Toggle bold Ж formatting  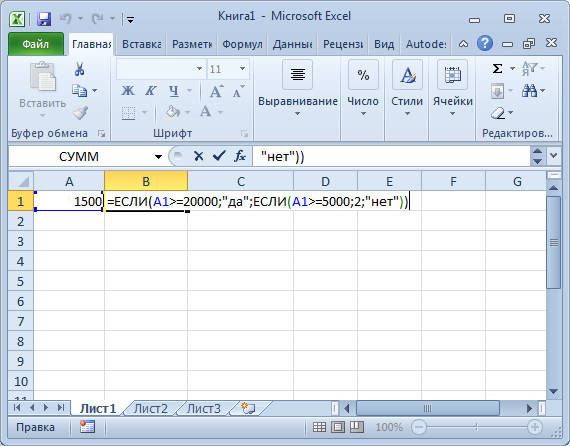(128, 90)
